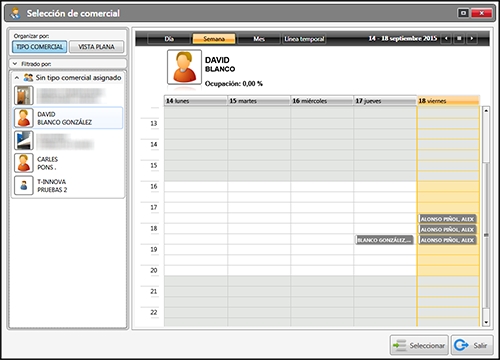
Task: Activate TIPO COMERCIAL organize toggle
Action: tap(40, 47)
